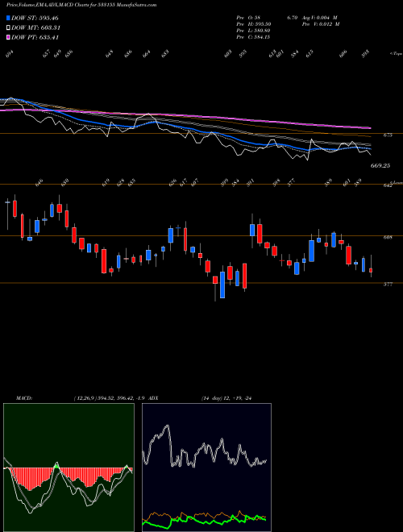Click the end of the blue EMA line
Screen dimensions: 403x532
(370, 149)
